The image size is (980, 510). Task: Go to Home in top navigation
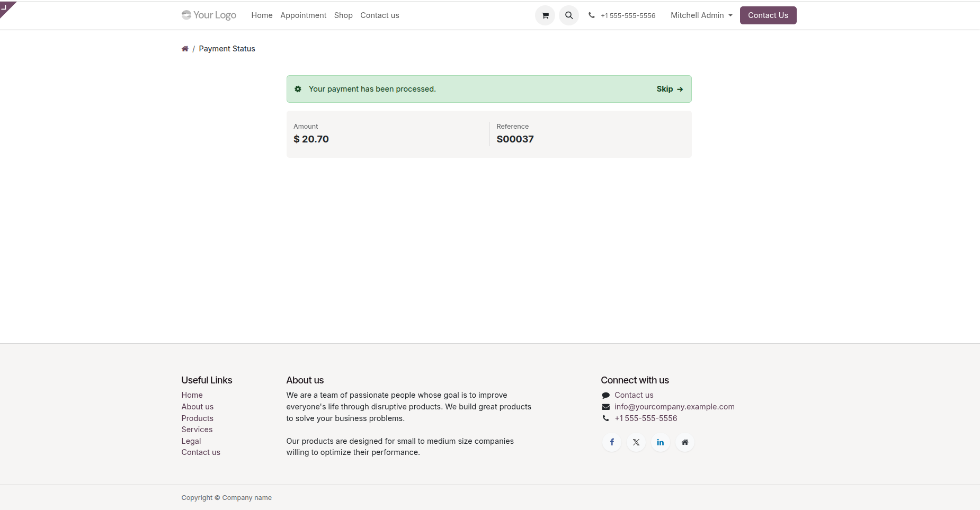pyautogui.click(x=262, y=15)
